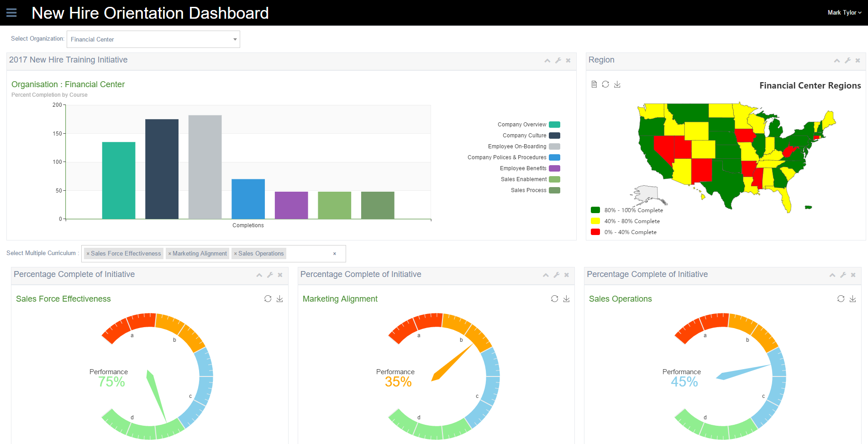Click the data view icon in Region panel
This screenshot has width=868, height=444.
pos(594,84)
